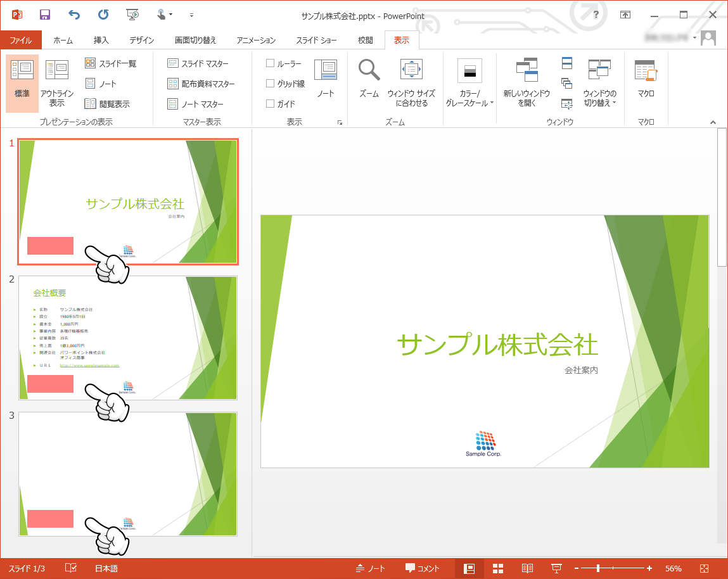Open Customize Quick Access Toolbar dropdown
This screenshot has height=579, width=728.
click(191, 15)
